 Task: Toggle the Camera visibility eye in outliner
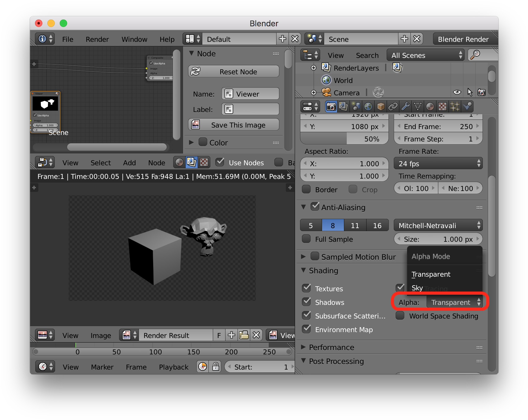click(x=457, y=92)
